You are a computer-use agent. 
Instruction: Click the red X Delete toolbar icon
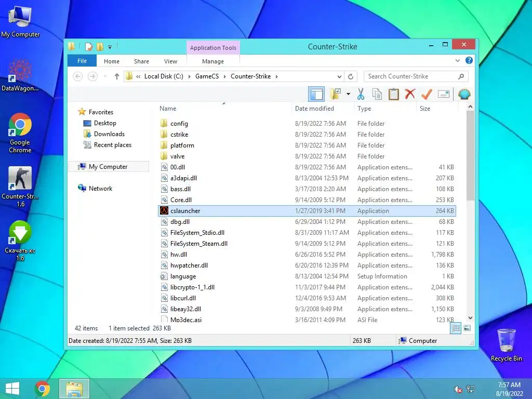click(x=410, y=94)
